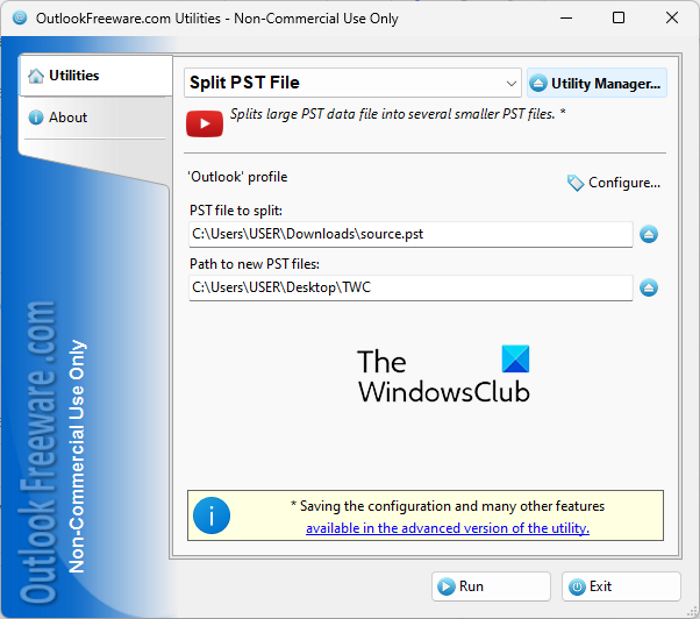This screenshot has width=700, height=619.
Task: Browse for path to new PST files
Action: point(649,288)
